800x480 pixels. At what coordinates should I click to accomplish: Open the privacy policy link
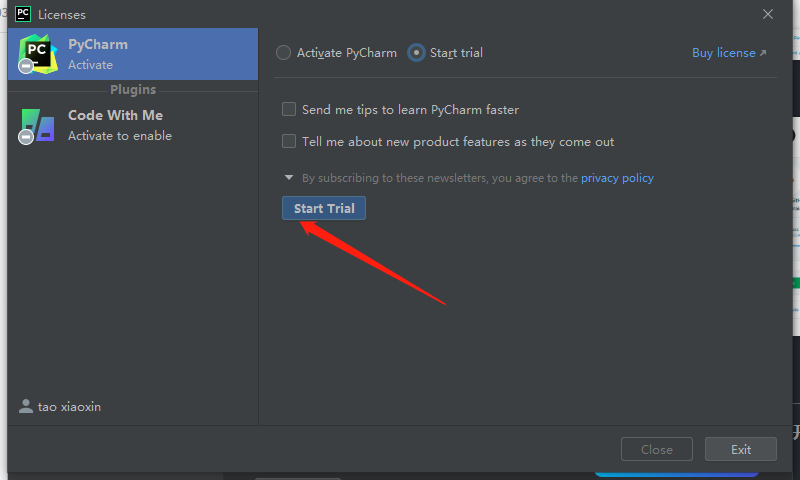point(617,178)
